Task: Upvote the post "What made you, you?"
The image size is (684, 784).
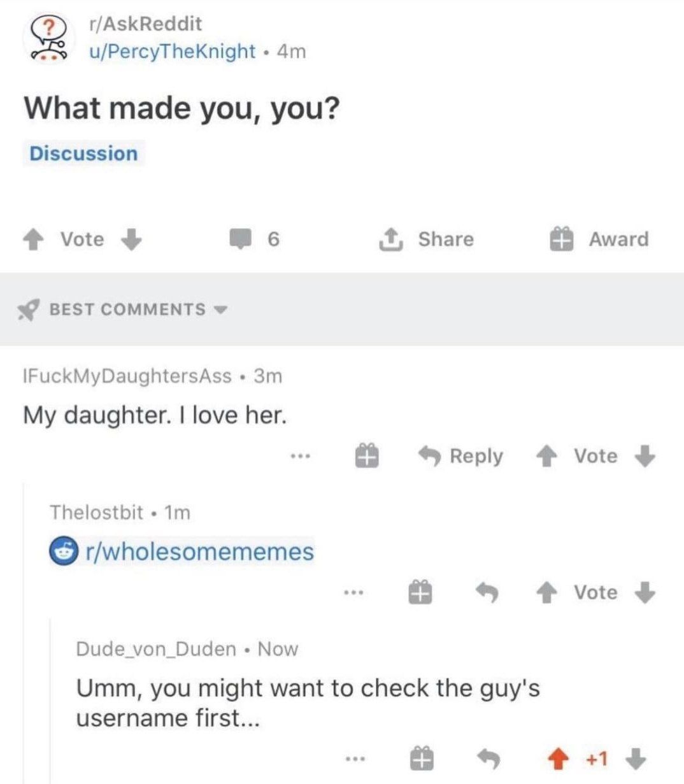Action: tap(32, 239)
